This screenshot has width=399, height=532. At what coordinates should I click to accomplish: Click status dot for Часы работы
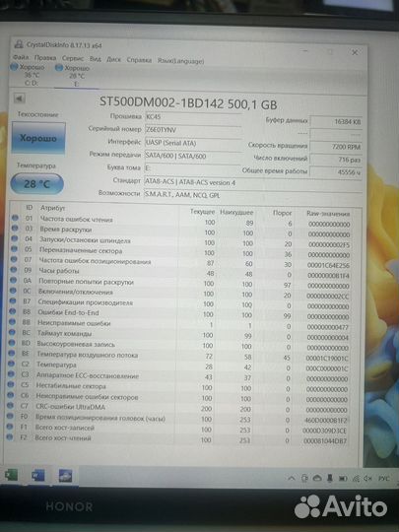[14, 270]
